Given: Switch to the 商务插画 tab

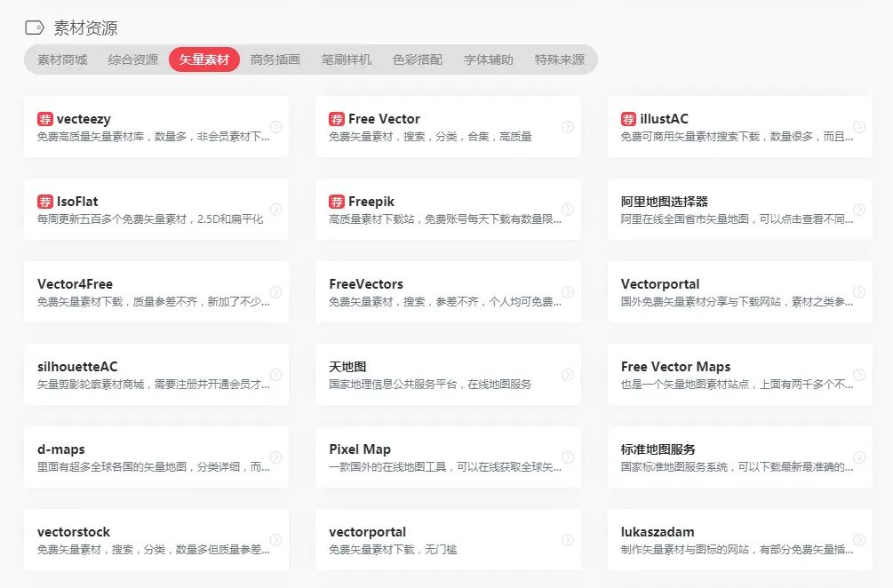Looking at the screenshot, I should 275,61.
